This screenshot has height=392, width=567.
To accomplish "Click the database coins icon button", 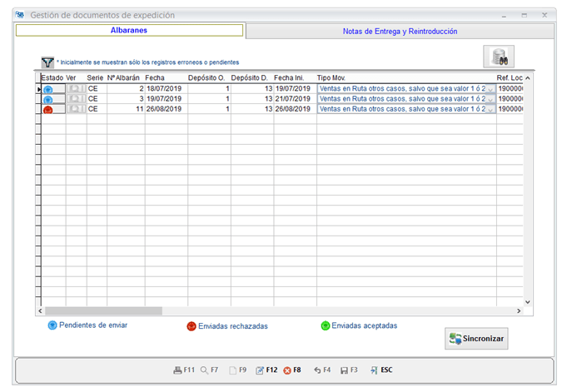I will pyautogui.click(x=499, y=57).
